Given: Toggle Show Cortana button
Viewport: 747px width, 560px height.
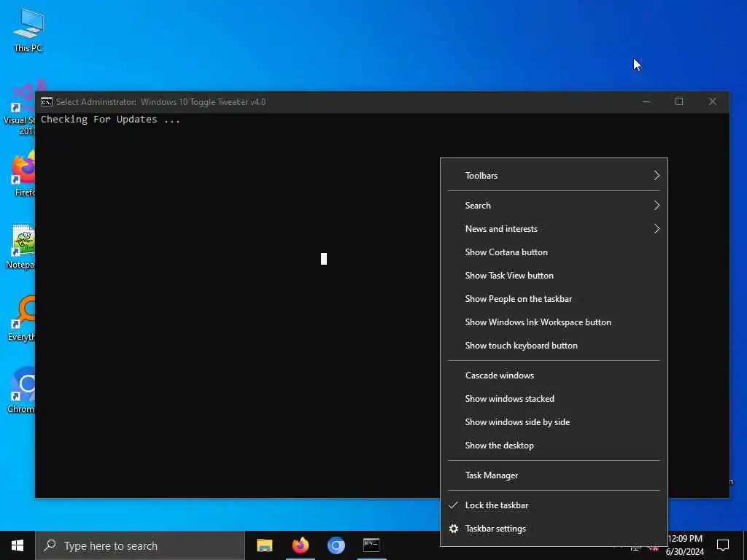Looking at the screenshot, I should (x=554, y=252).
